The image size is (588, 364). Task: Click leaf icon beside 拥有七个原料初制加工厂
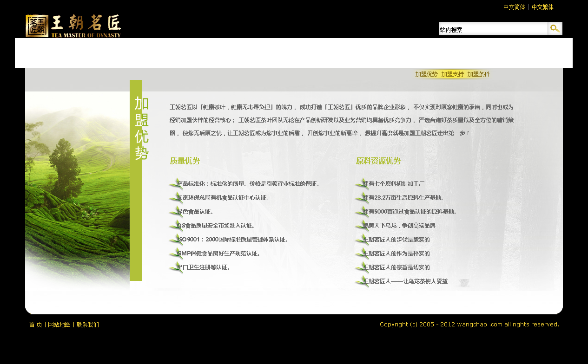tap(361, 184)
